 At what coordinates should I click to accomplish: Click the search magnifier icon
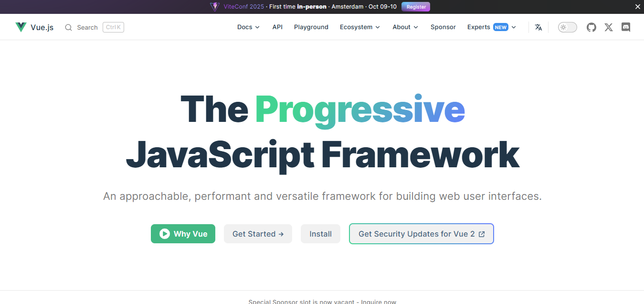click(x=69, y=27)
